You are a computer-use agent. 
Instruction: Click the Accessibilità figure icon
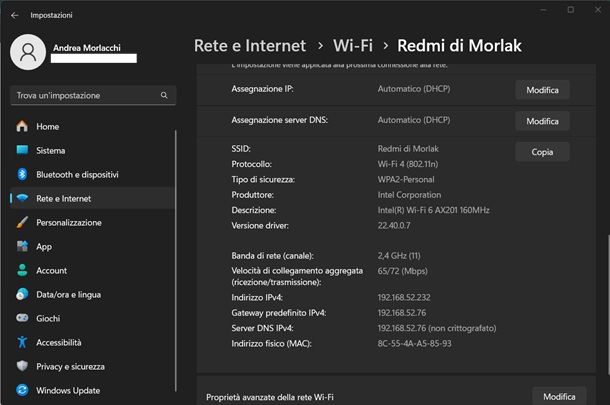coord(22,342)
